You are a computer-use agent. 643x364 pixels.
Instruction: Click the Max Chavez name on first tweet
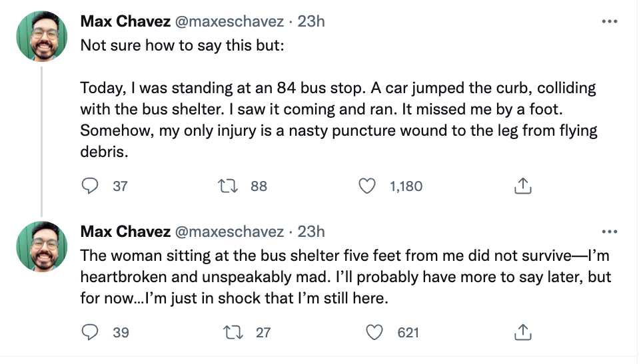click(124, 21)
